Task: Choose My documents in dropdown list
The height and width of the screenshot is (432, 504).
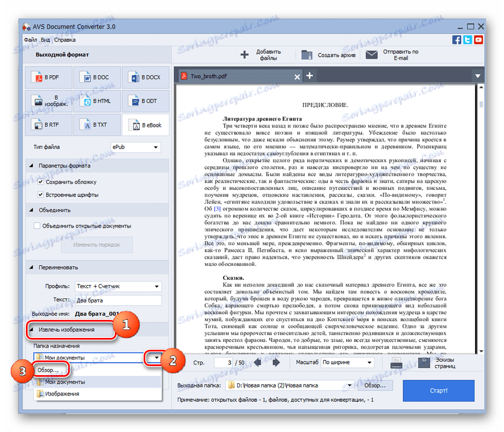Action: 98,382
